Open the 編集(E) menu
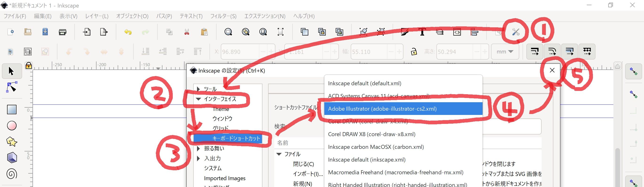 [x=43, y=16]
